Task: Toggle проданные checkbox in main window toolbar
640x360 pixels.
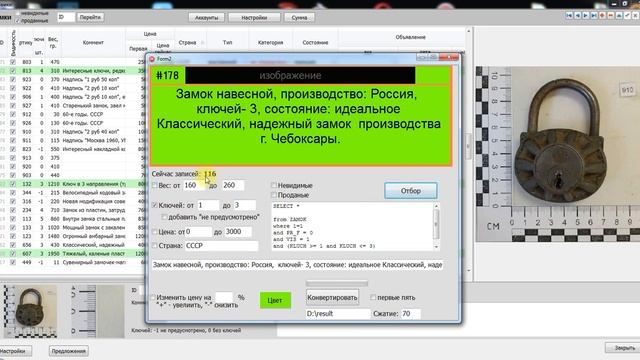Action: coord(18,20)
